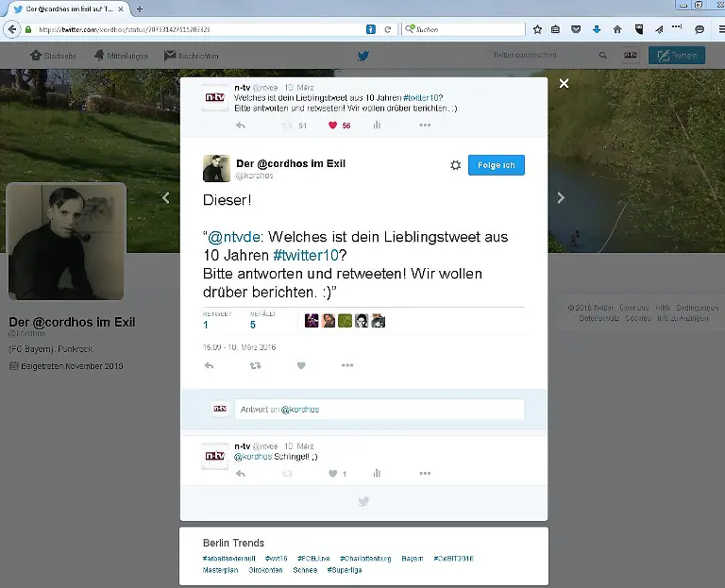The image size is (725, 588).
Task: View analytics of the first n-tv tweet
Action: tap(377, 126)
